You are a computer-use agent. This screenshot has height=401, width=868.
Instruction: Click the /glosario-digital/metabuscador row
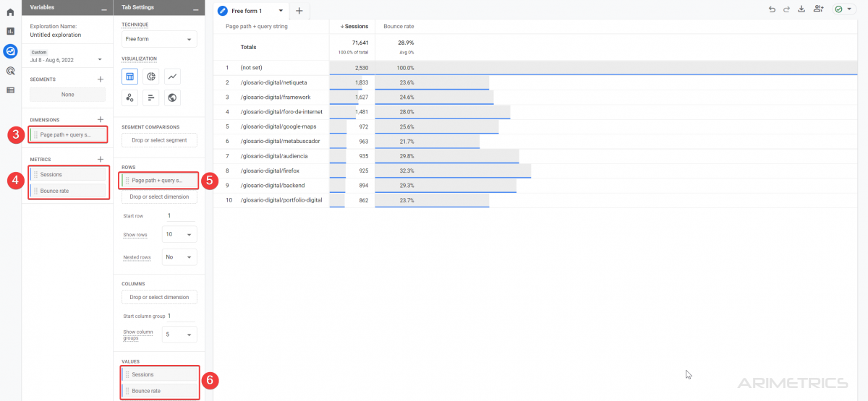[535, 141]
